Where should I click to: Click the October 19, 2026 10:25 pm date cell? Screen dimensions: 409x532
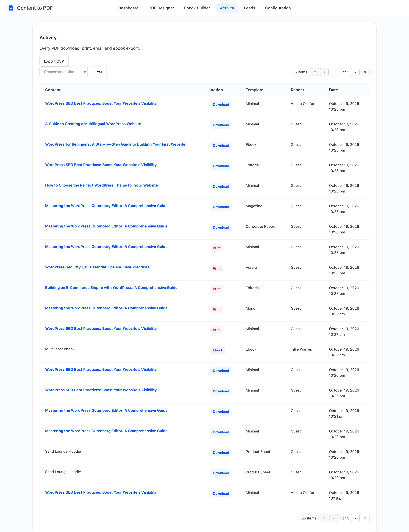pos(344,393)
